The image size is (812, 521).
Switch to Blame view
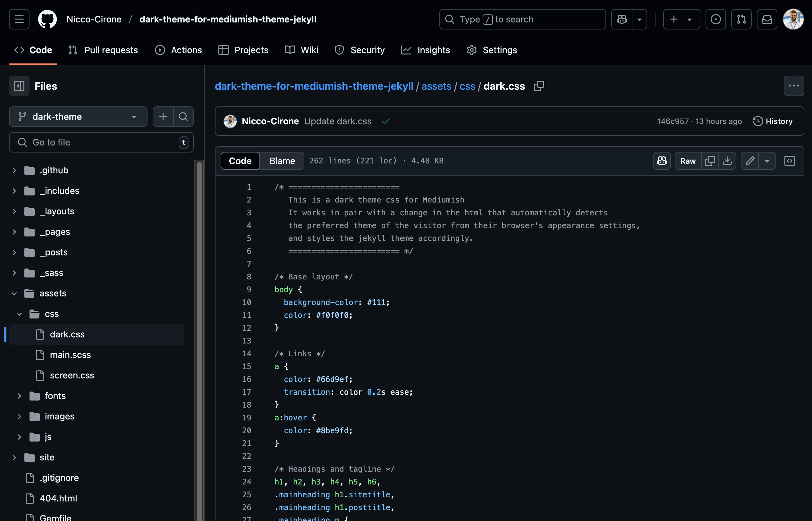coord(282,161)
